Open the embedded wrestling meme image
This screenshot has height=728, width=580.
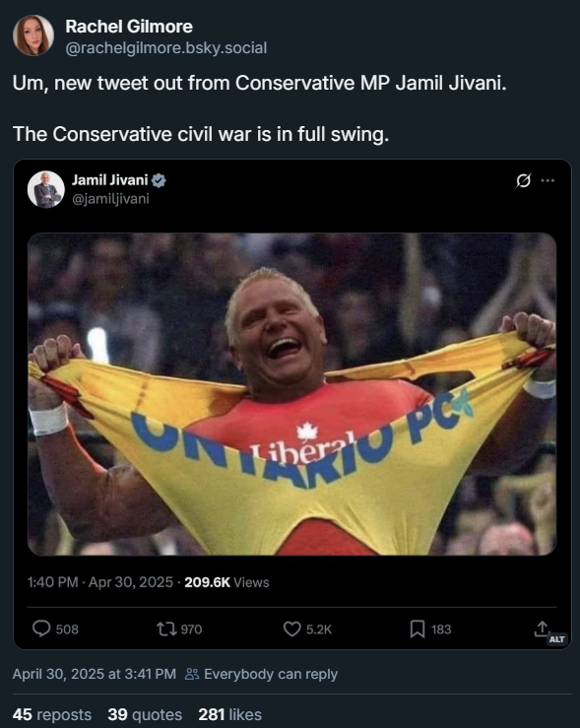pos(291,394)
